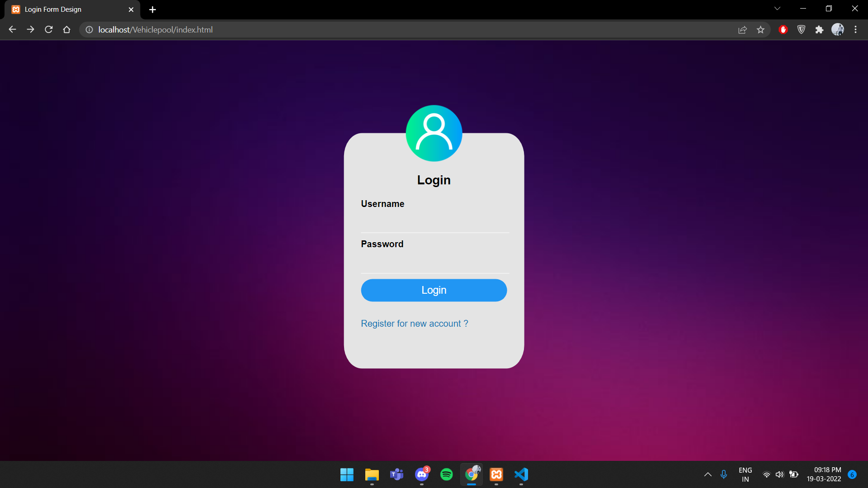Click the share page icon in the address bar

(742, 30)
